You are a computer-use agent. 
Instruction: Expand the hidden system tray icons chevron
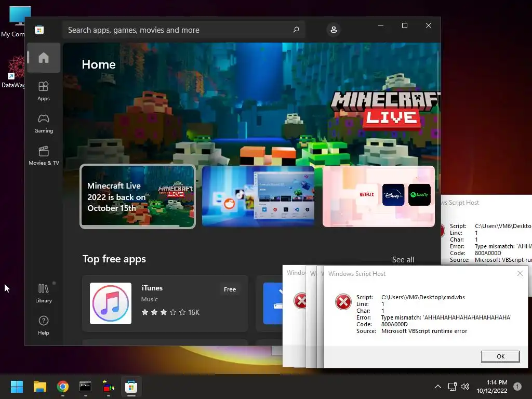pos(438,387)
